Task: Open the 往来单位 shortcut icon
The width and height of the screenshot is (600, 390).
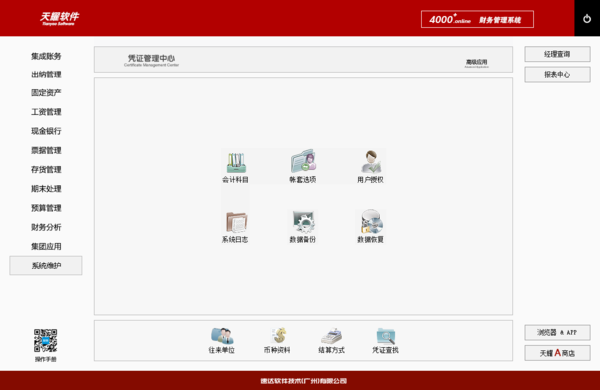Action: pos(222,340)
